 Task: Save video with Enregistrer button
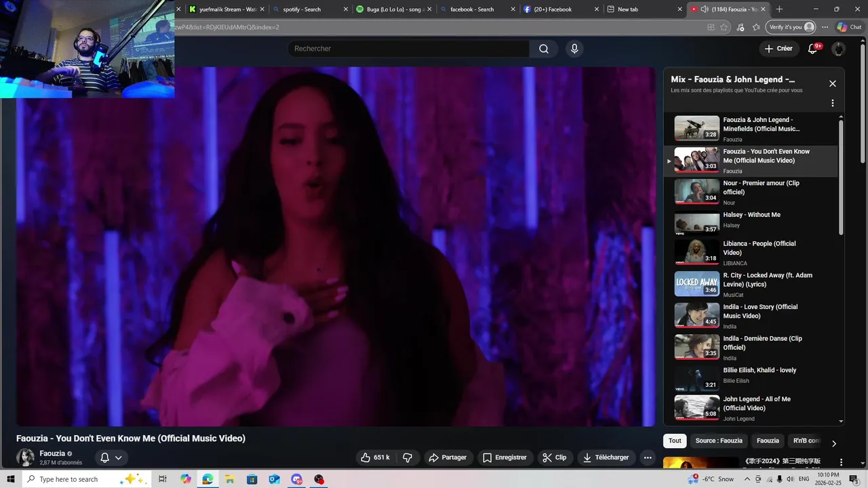pyautogui.click(x=505, y=457)
